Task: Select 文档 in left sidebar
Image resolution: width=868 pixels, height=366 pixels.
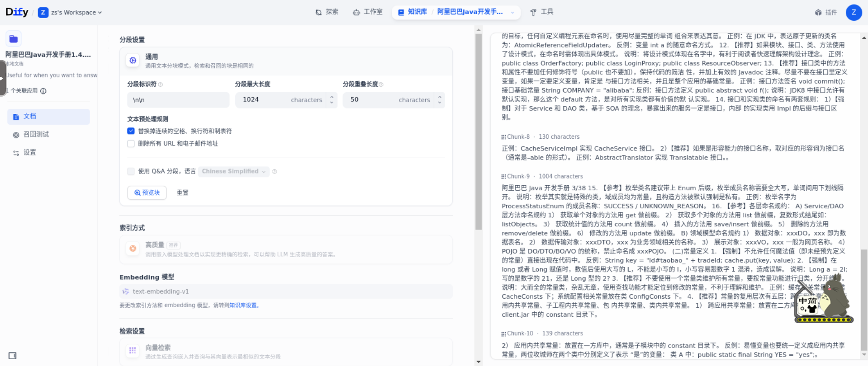Action: pyautogui.click(x=48, y=117)
